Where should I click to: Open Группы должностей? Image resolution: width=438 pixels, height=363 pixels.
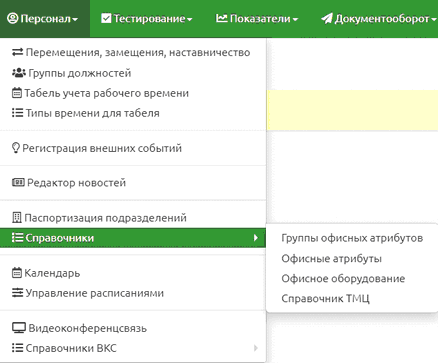pyautogui.click(x=133, y=73)
